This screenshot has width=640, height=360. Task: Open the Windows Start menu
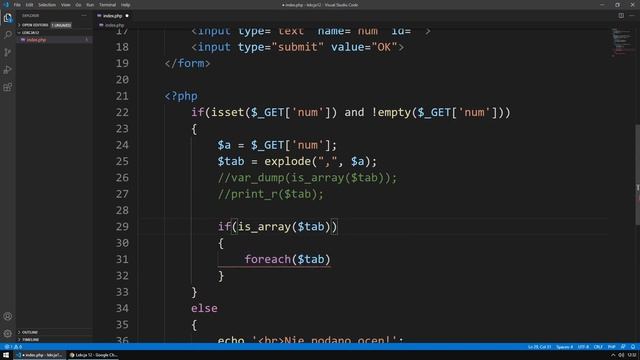6,355
